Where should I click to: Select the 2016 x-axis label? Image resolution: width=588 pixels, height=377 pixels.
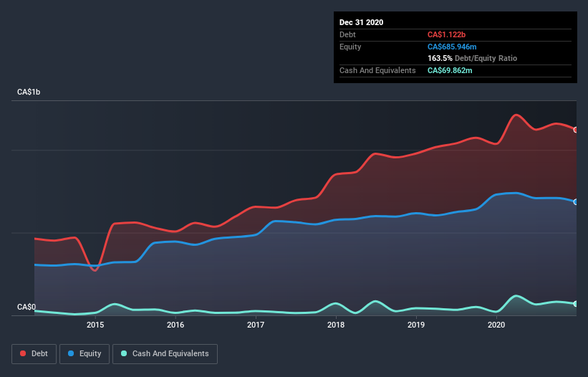click(x=175, y=325)
